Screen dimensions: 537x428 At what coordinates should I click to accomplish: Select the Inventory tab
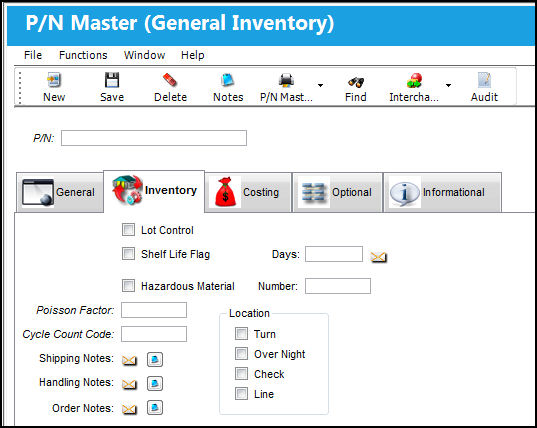[x=154, y=191]
